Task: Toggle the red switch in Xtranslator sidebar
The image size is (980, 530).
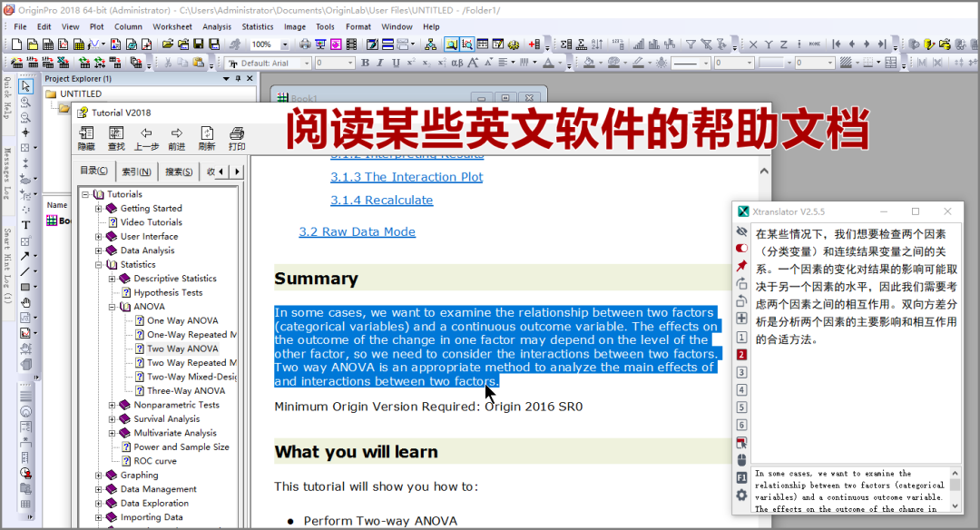Action: tap(742, 248)
